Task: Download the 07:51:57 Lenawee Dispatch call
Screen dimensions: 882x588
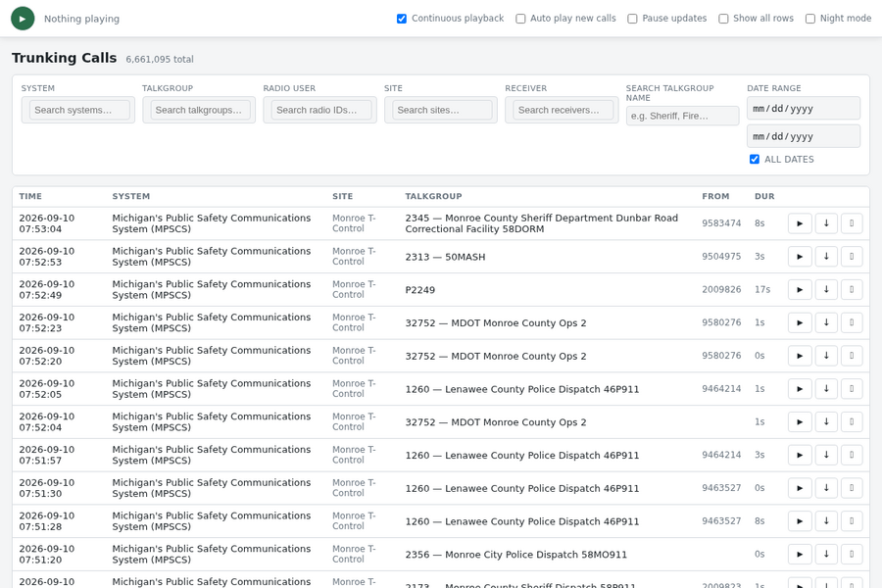Action: [x=826, y=455]
